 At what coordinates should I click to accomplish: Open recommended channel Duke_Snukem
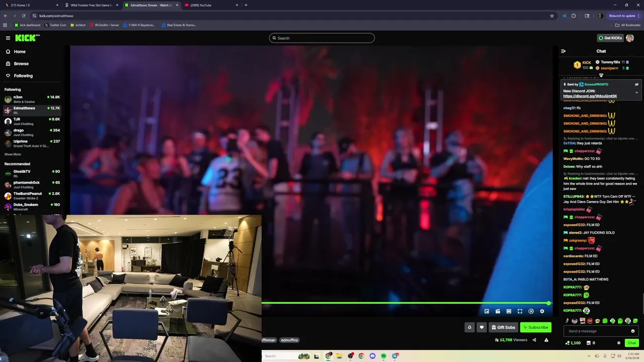(32, 207)
